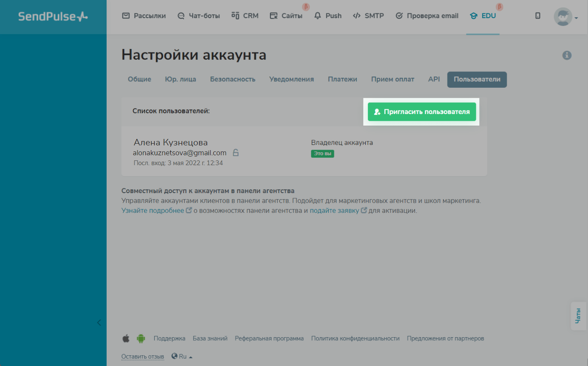The height and width of the screenshot is (366, 588).
Task: Open the Рассылки menu item
Action: (144, 16)
